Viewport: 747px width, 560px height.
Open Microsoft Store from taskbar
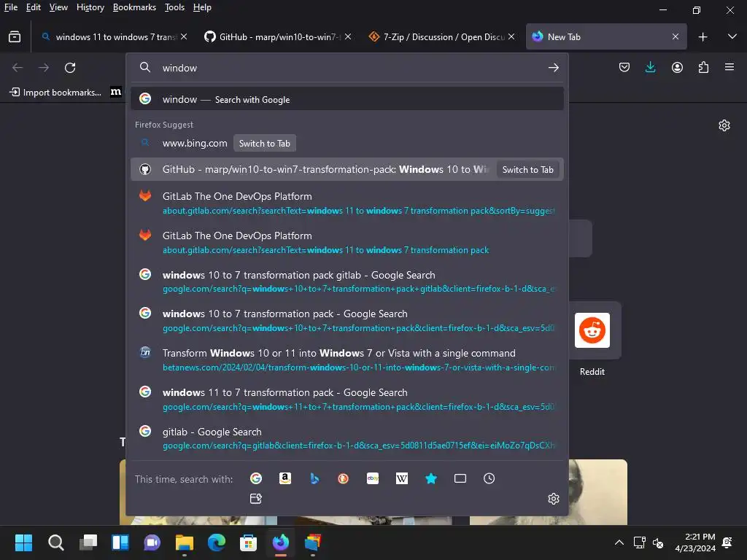[248, 542]
